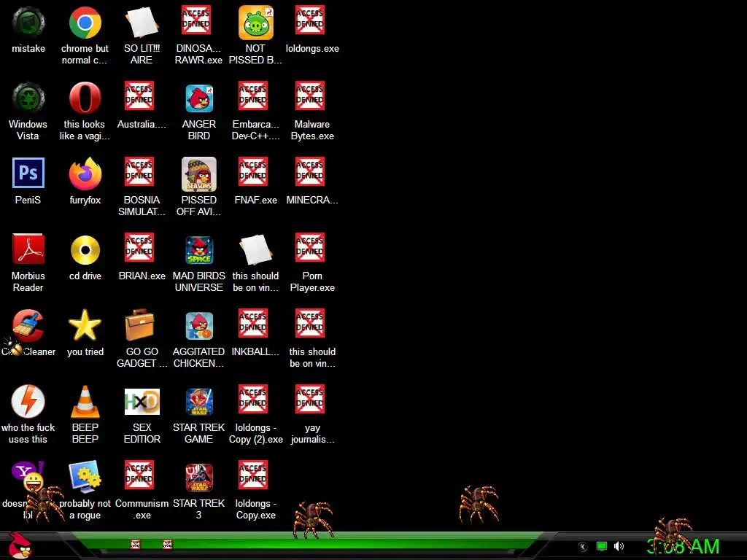Select the 'yay journalis...' icon
The image size is (747, 560).
(310, 399)
